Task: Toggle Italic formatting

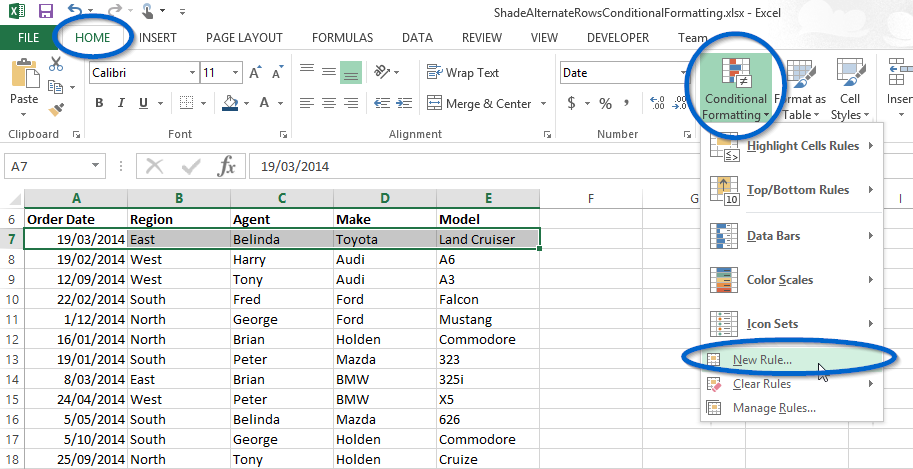Action: 121,103
